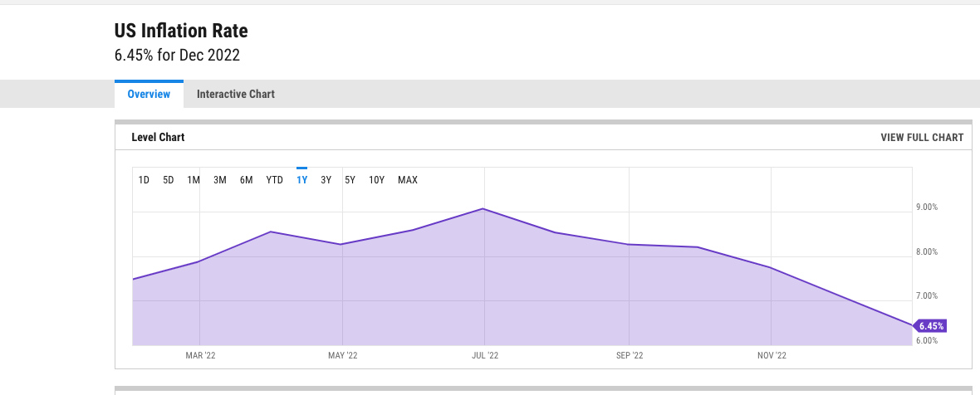Select the 5D time range
The height and width of the screenshot is (395, 980).
coord(168,180)
